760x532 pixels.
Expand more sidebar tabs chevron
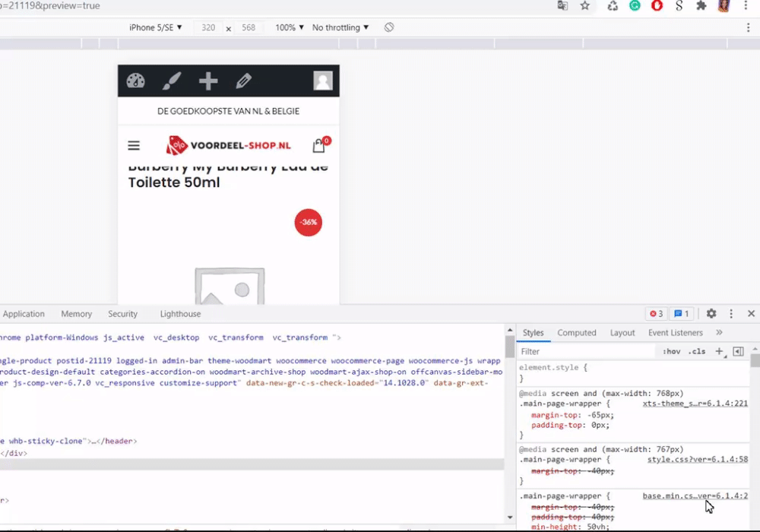pyautogui.click(x=719, y=332)
